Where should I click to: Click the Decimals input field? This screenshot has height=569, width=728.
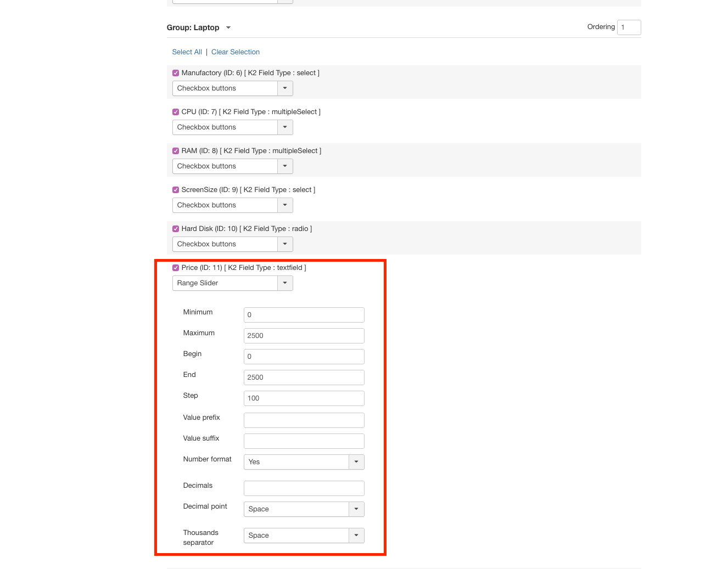(304, 488)
